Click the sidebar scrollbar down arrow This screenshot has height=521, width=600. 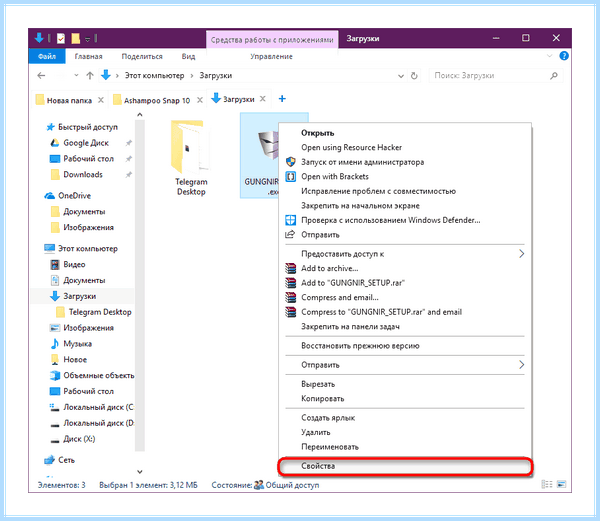140,471
